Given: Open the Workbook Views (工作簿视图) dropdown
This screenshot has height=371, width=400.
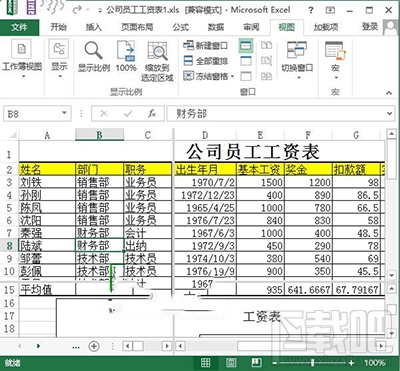Looking at the screenshot, I should coord(22,59).
